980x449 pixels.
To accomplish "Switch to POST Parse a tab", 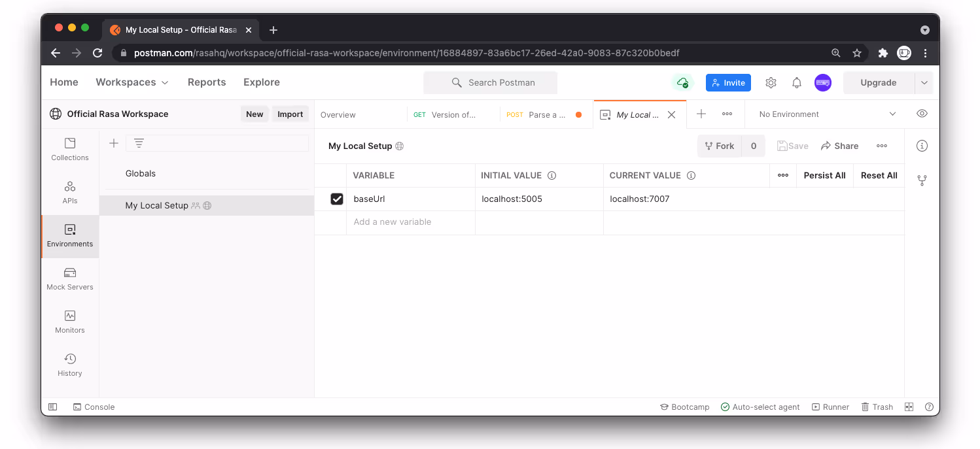I will [x=547, y=114].
